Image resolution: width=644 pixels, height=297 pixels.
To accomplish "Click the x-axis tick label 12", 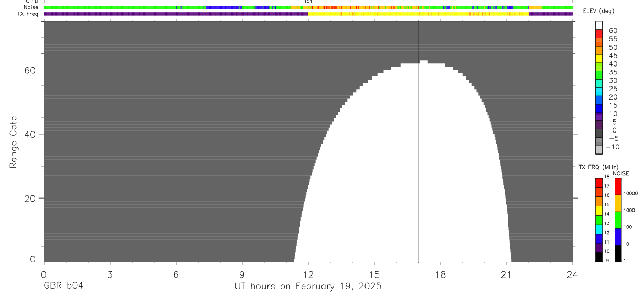I will [308, 274].
